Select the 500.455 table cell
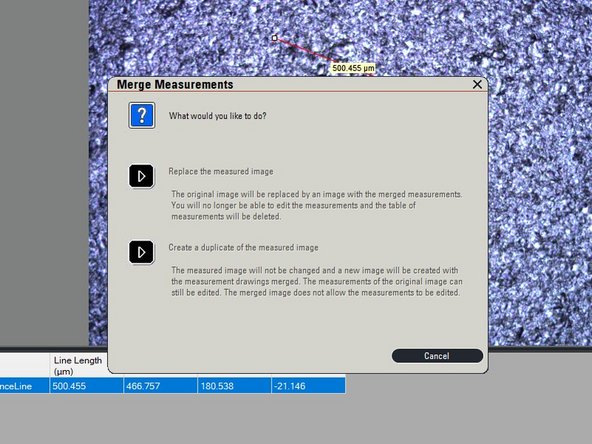 point(86,386)
